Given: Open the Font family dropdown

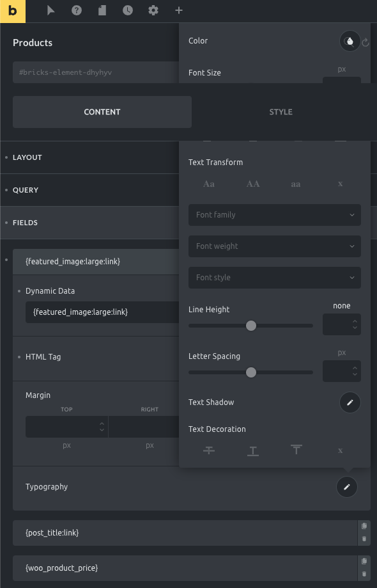Looking at the screenshot, I should tap(275, 215).
